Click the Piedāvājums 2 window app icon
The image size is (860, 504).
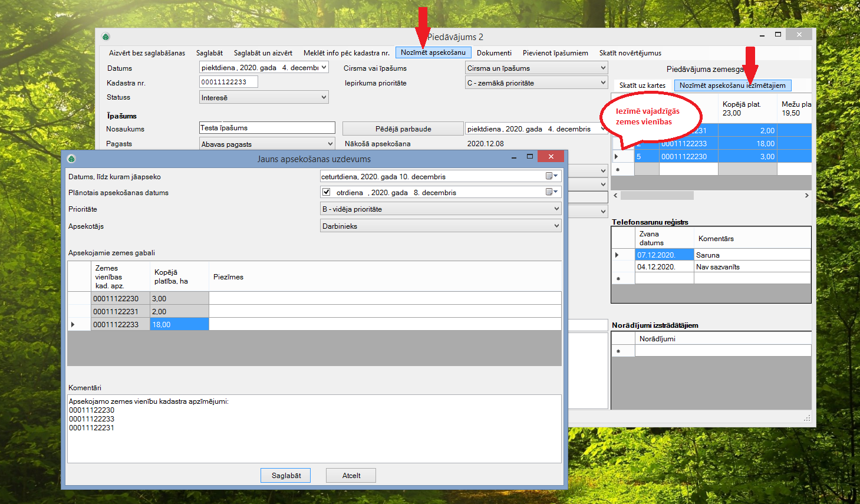(106, 37)
